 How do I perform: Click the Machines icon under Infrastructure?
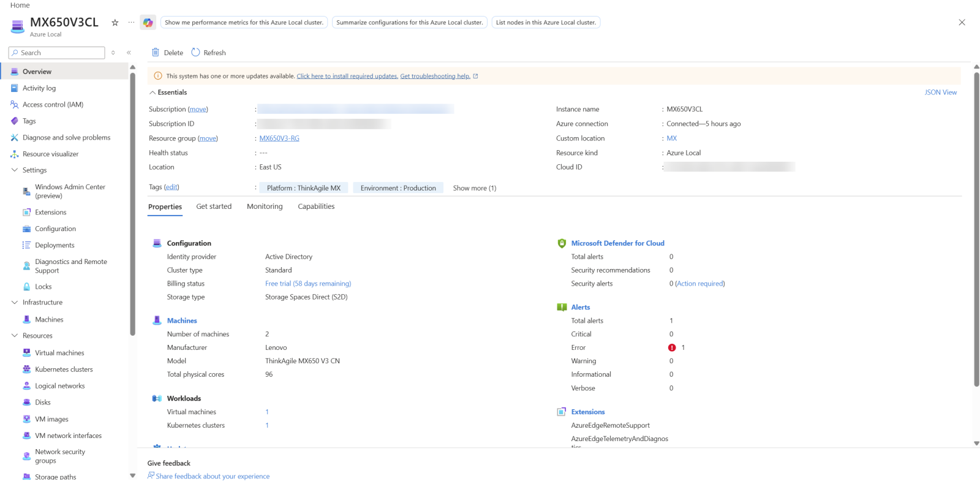(27, 320)
